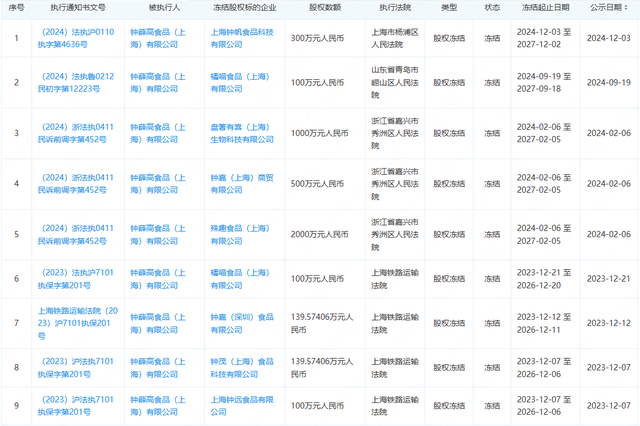This screenshot has width=640, height=426.
Task: Open company 钟茂(上海)食品科技有限公司
Action: 242,368
